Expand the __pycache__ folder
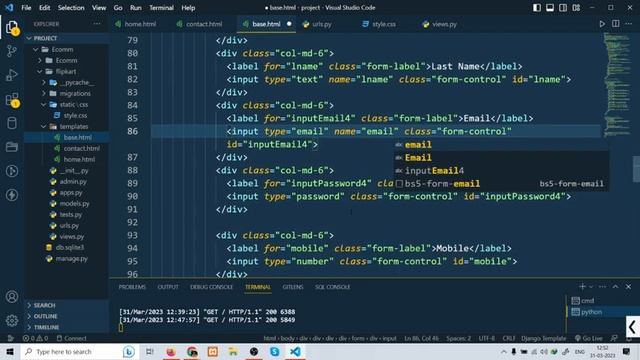640x360 pixels. pyautogui.click(x=44, y=82)
